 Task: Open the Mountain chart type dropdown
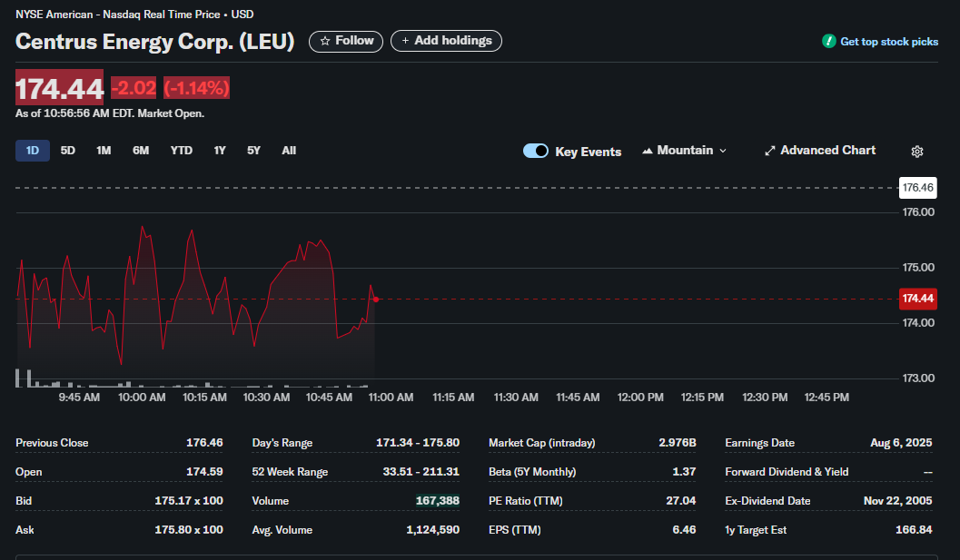[684, 151]
